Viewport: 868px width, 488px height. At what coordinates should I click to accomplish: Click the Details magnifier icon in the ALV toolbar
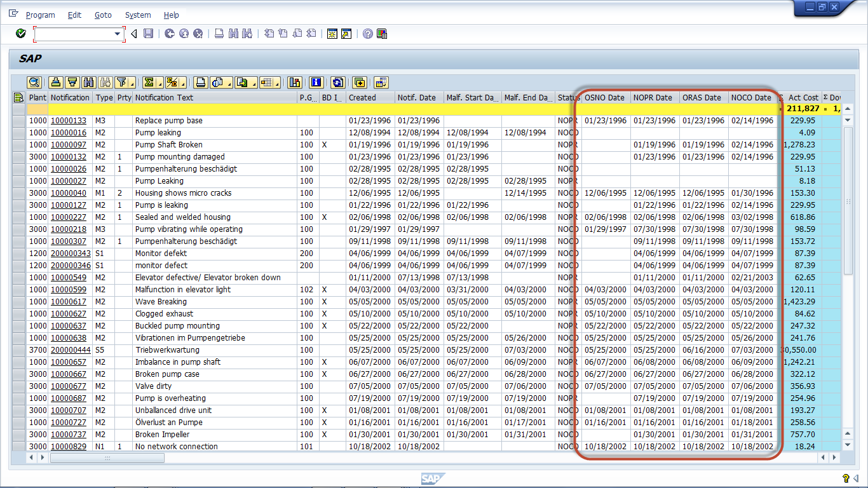coord(34,83)
